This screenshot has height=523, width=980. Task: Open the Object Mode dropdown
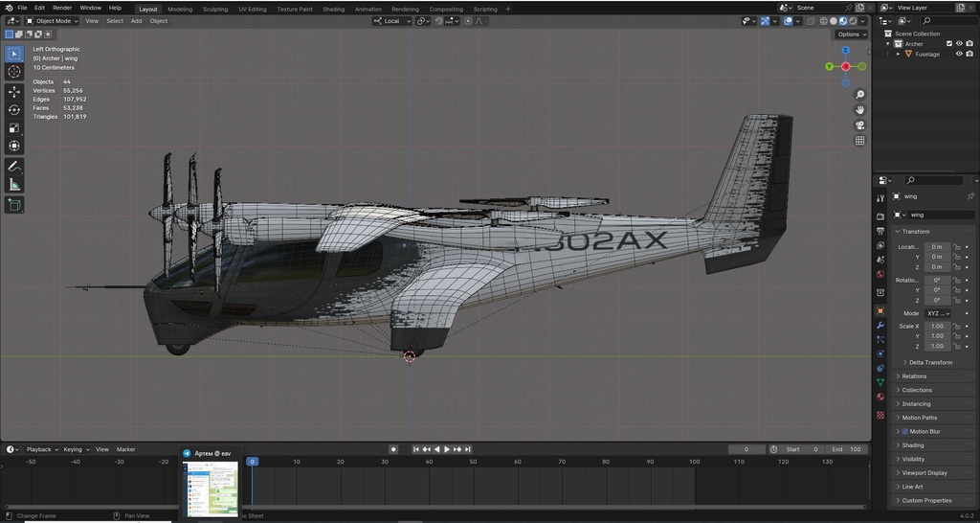(52, 21)
